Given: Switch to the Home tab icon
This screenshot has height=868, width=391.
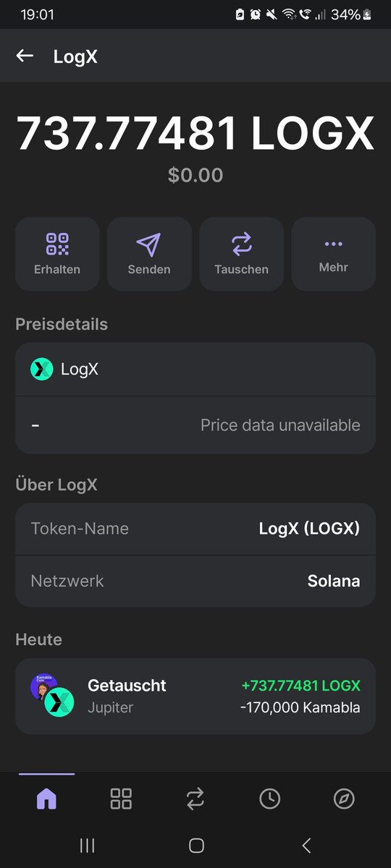Looking at the screenshot, I should pos(46,799).
